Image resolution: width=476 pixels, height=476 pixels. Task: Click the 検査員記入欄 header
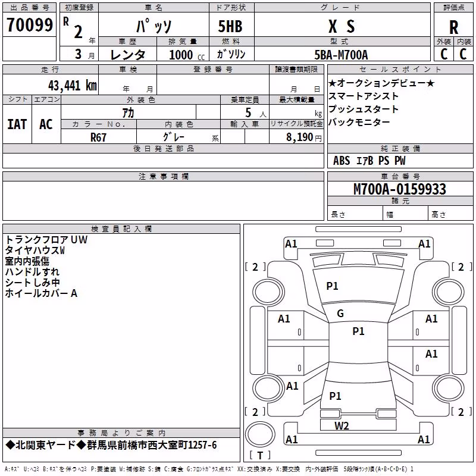click(121, 229)
